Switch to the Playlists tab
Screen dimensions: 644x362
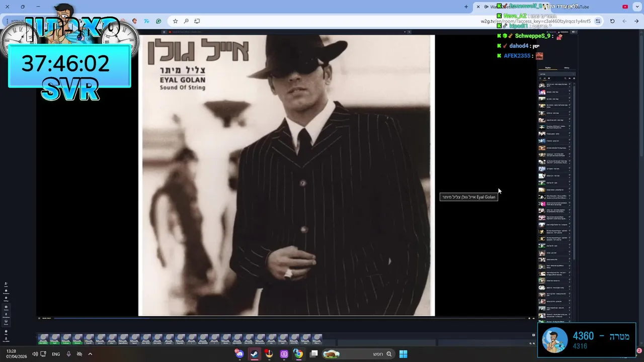pos(548,68)
